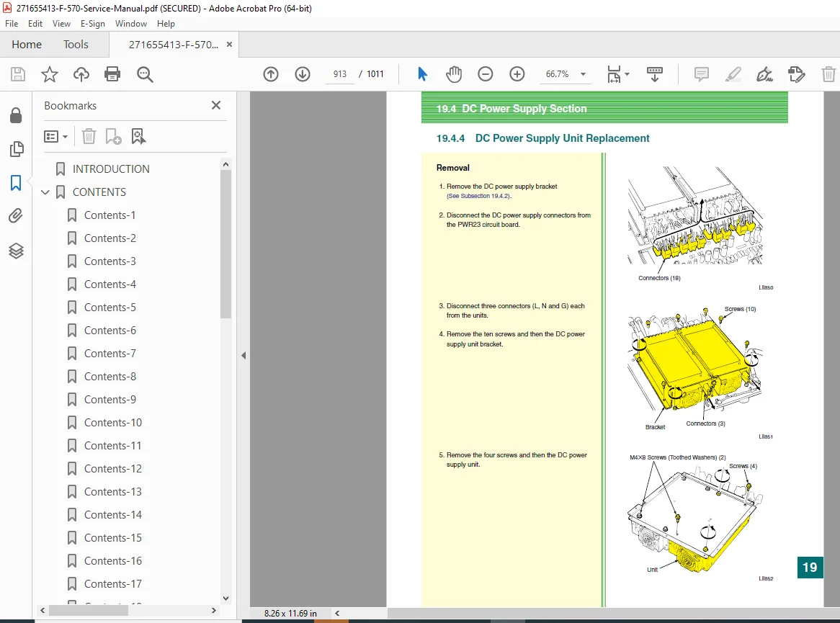Viewport: 840px width, 623px height.
Task: Switch to the Tools tab
Action: tap(76, 45)
